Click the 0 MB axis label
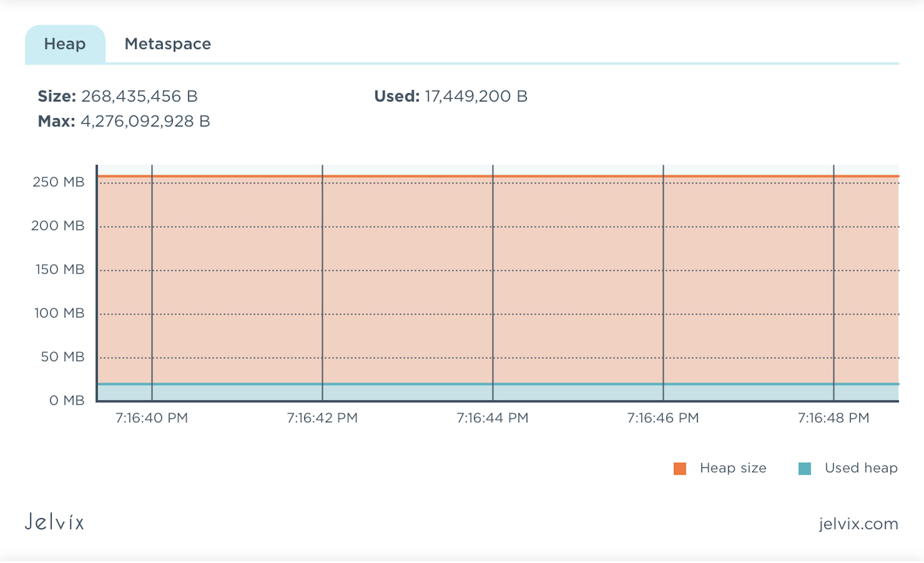The width and height of the screenshot is (924, 563). point(67,401)
